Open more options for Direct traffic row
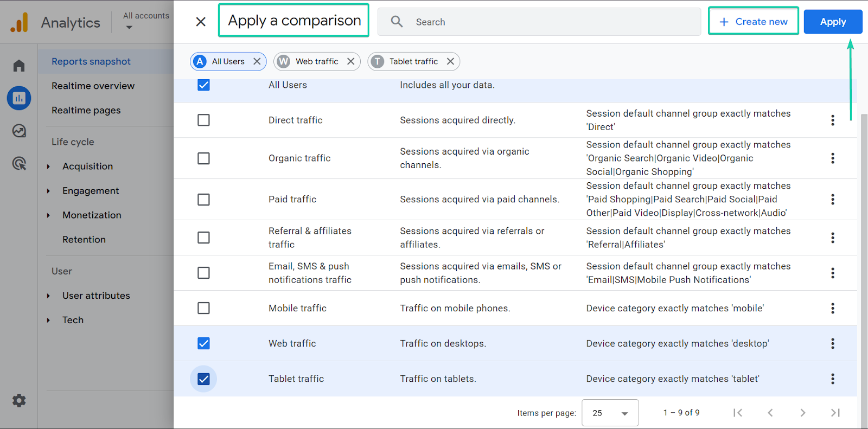The height and width of the screenshot is (429, 868). click(833, 120)
